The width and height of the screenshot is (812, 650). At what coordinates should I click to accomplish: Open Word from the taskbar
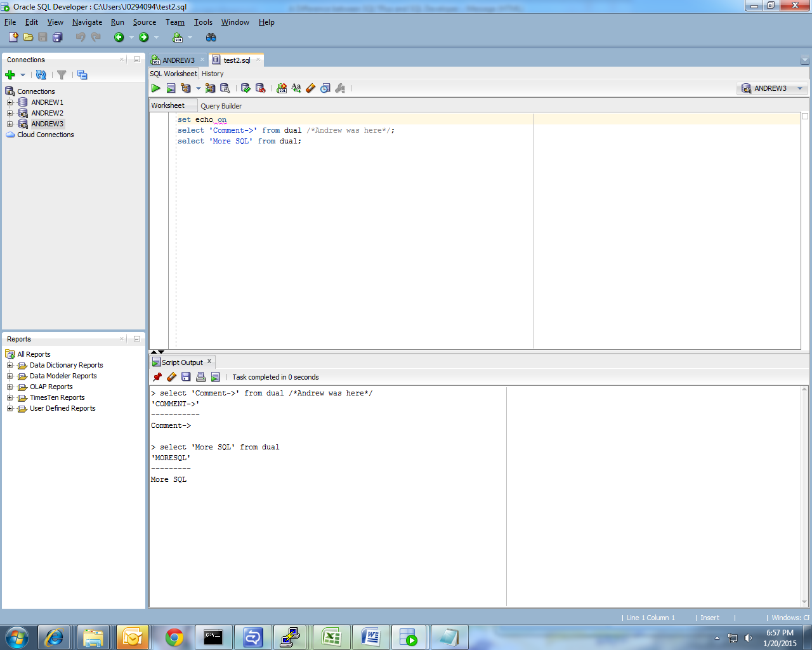tap(370, 637)
